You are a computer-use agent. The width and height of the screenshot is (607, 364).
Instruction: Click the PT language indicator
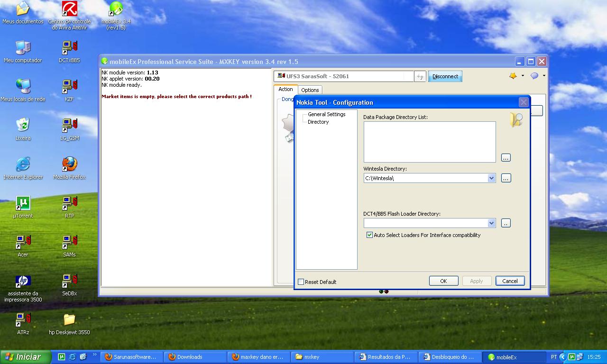click(554, 357)
